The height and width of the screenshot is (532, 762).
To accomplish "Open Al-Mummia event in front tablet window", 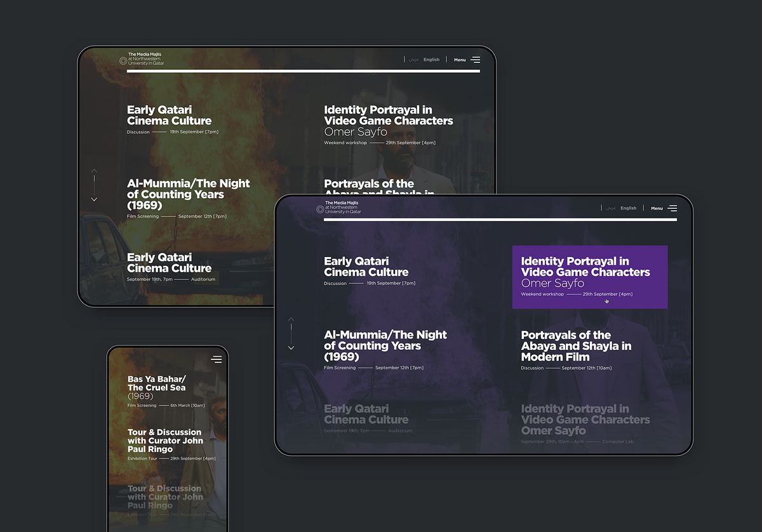I will tap(385, 350).
